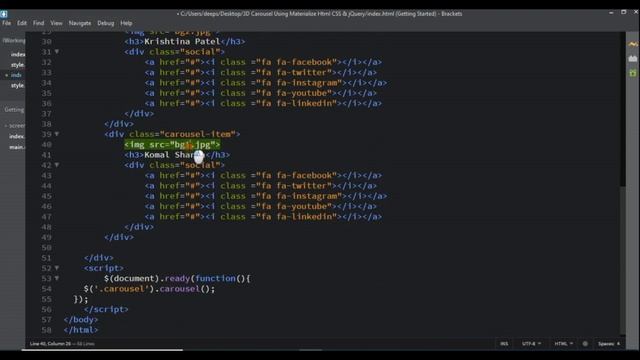Click div class social on line 42
640x360 pixels.
click(175, 165)
